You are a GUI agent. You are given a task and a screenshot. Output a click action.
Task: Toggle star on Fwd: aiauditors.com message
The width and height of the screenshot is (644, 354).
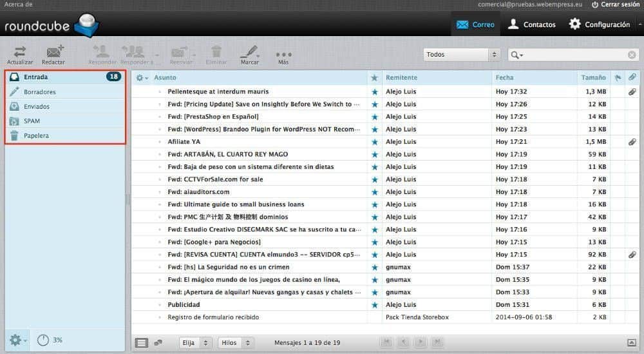point(375,192)
